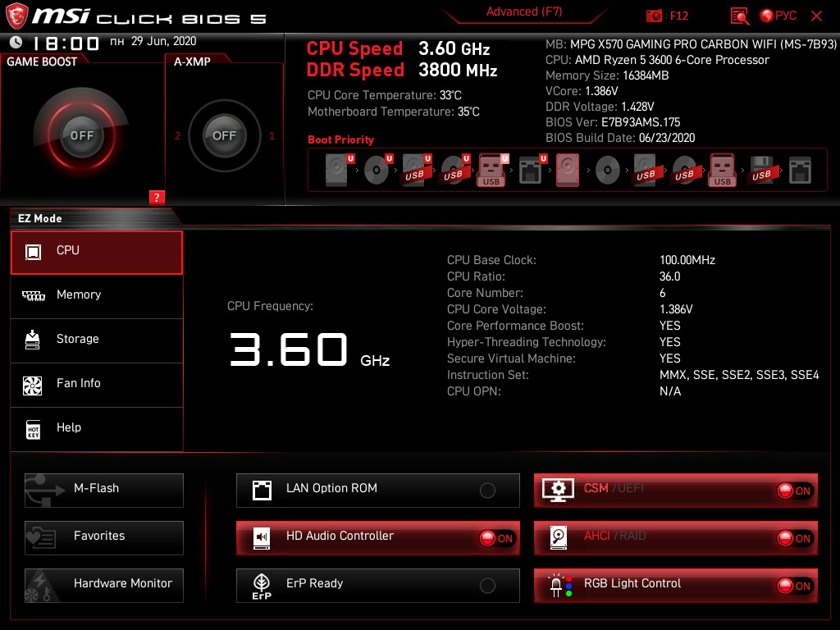Turn on the A-XMP knob
840x630 pixels.
(x=224, y=135)
